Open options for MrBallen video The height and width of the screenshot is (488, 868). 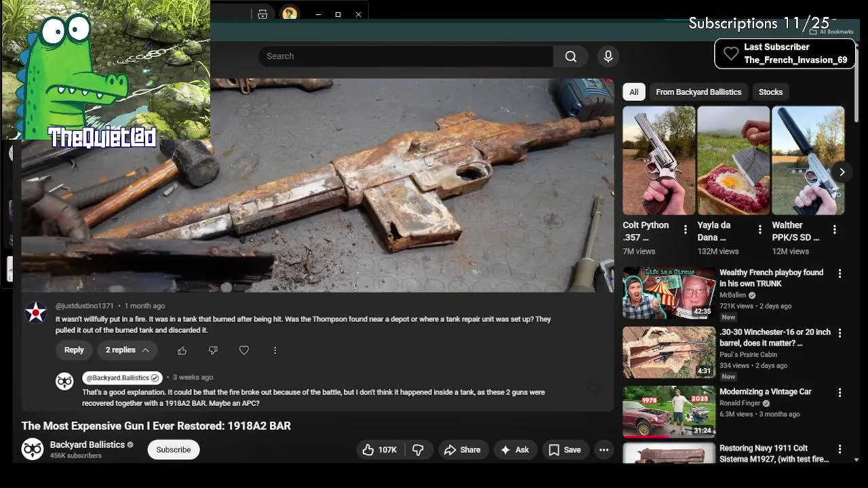point(840,274)
